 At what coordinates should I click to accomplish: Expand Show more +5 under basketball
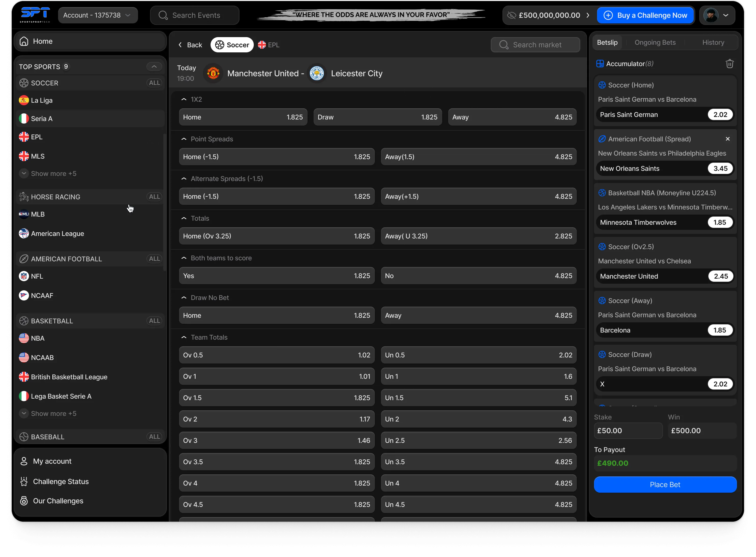click(x=48, y=413)
